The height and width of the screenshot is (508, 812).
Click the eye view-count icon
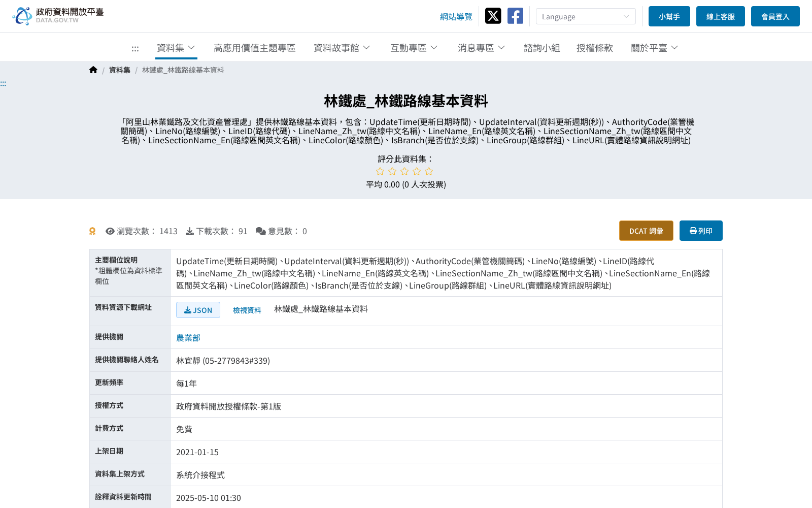pos(110,231)
